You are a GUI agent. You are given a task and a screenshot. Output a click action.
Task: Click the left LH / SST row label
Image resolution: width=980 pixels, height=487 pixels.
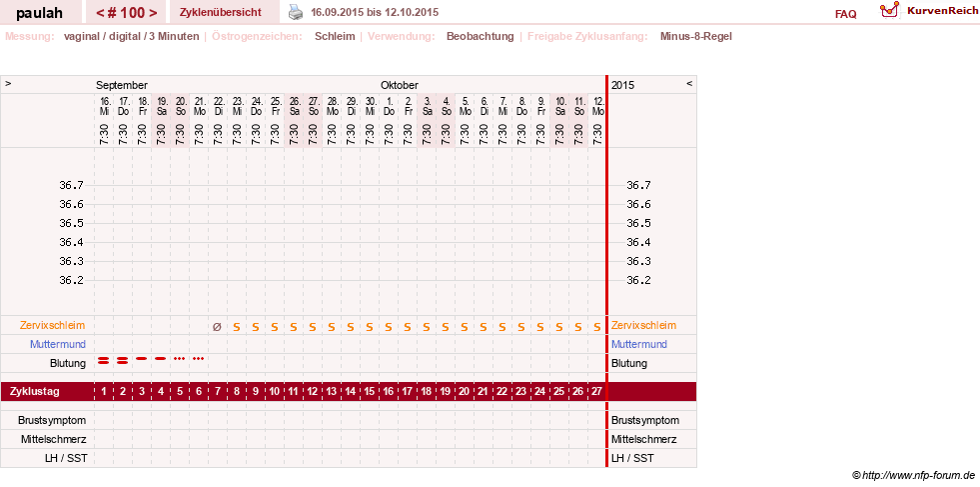68,458
